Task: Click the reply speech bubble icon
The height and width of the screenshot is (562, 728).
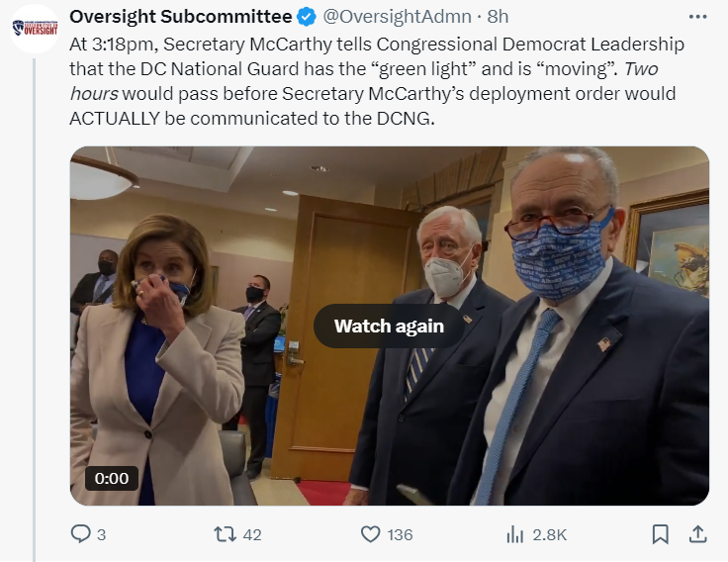Action: tap(81, 534)
